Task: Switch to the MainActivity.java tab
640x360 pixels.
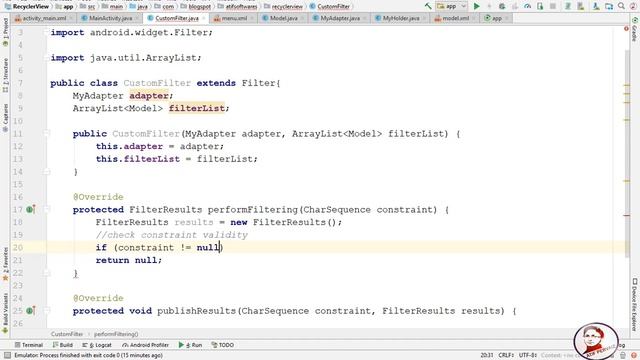Action: (x=110, y=18)
